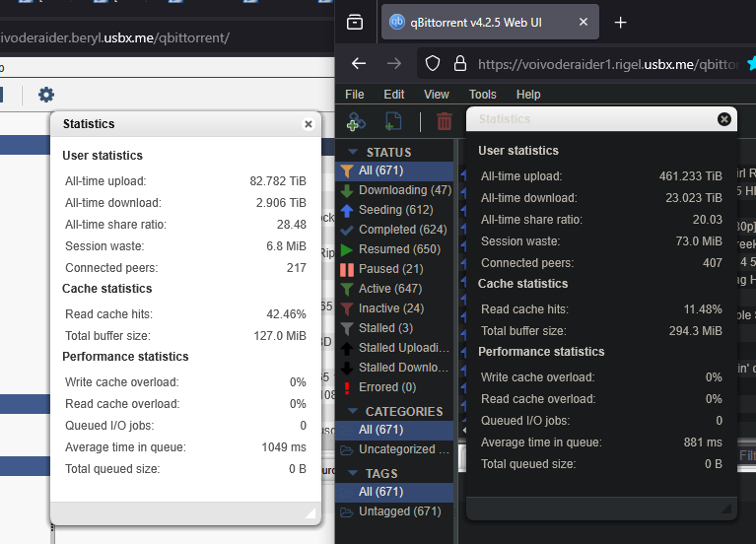Click the 127.0 MiB total buffer size
756x544 pixels.
click(280, 336)
